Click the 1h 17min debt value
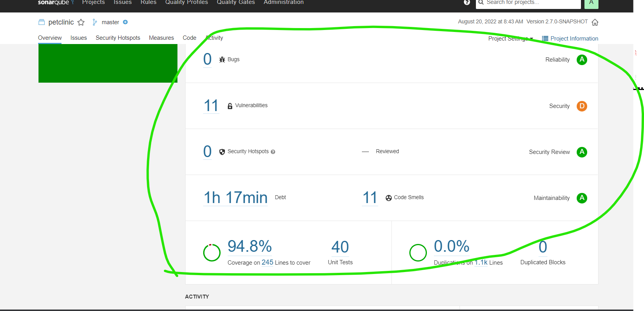This screenshot has width=644, height=311. tap(235, 198)
